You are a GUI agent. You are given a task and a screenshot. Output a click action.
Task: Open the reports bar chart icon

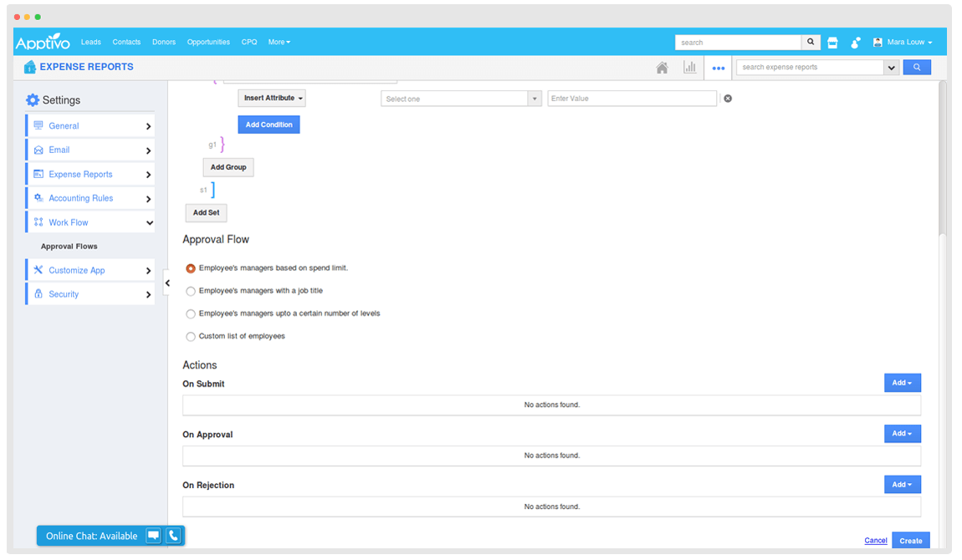689,68
